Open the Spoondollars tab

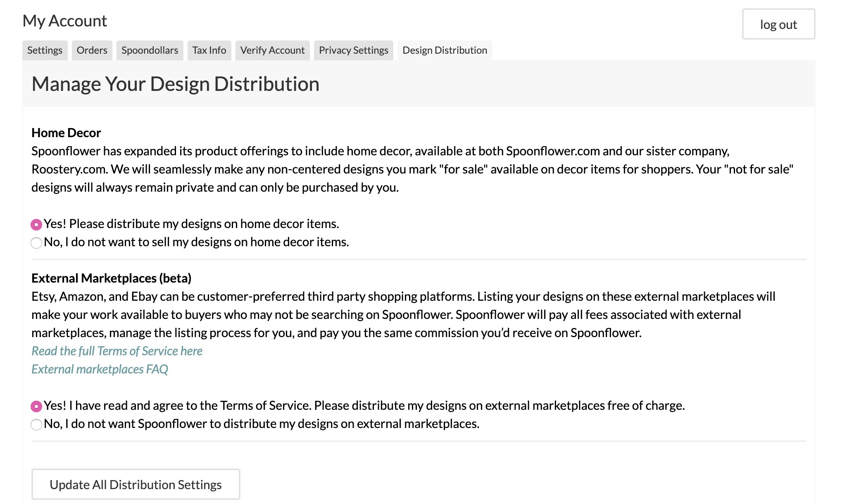click(x=150, y=50)
